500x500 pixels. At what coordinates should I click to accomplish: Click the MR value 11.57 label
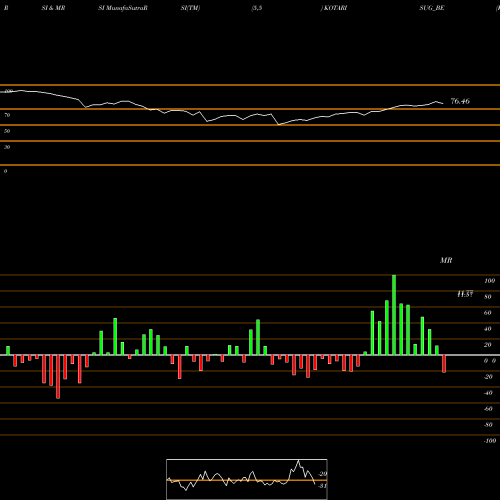(x=465, y=294)
